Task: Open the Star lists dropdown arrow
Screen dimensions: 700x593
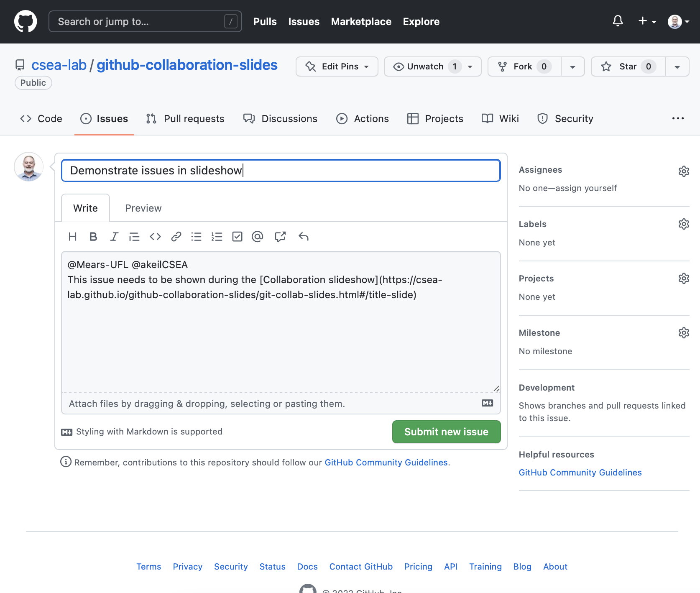Action: pos(677,67)
